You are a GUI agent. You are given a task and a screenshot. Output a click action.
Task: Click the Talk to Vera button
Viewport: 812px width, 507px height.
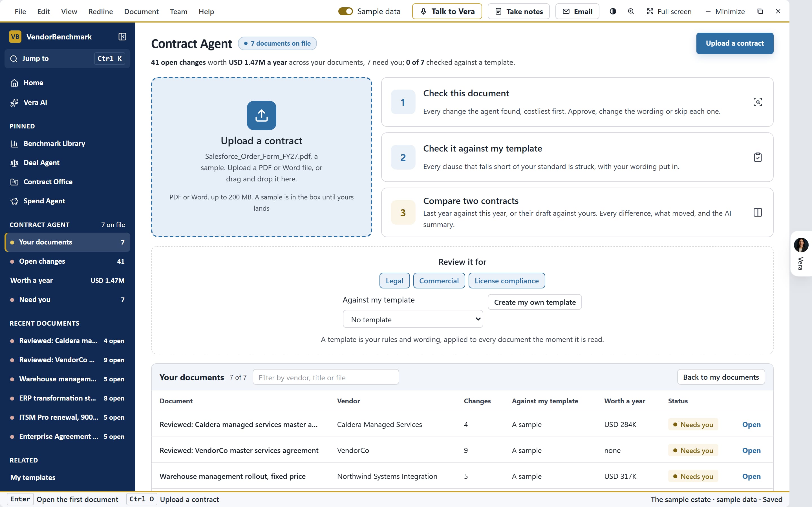point(447,11)
